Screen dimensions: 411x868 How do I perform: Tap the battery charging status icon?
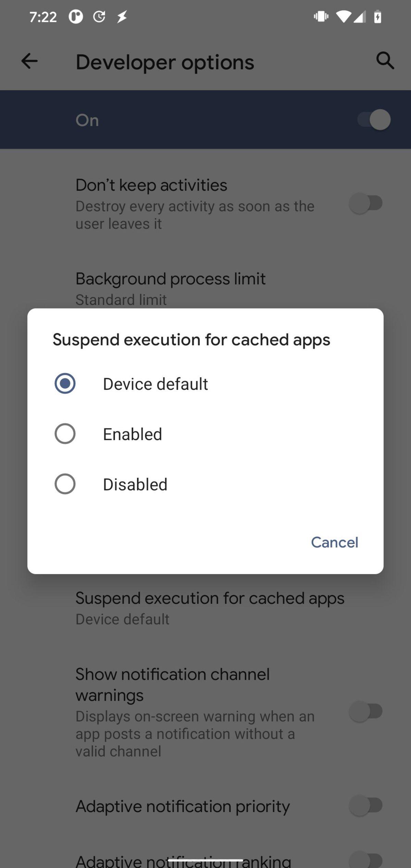[377, 16]
